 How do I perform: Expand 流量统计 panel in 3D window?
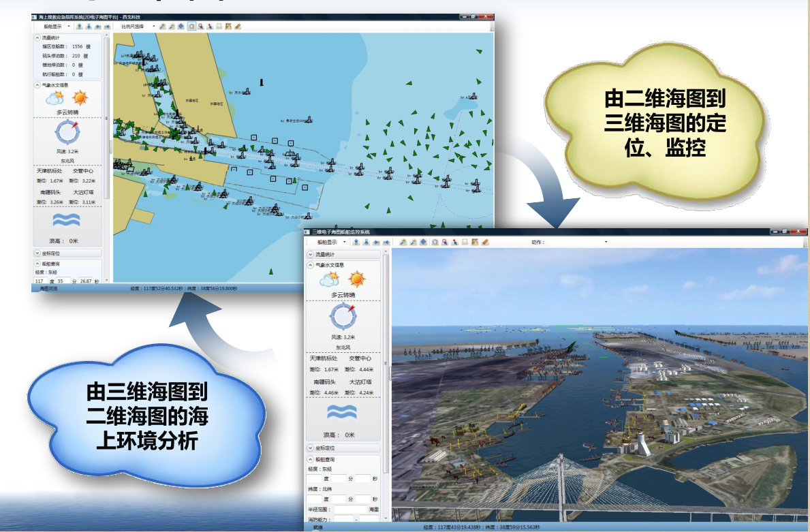tap(311, 254)
